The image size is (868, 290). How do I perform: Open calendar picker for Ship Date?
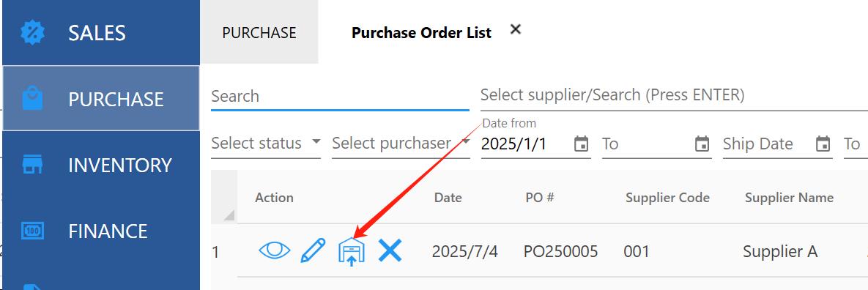point(823,144)
